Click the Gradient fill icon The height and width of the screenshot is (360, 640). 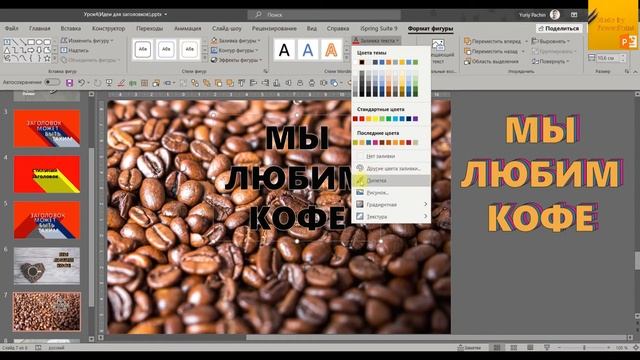coord(360,204)
